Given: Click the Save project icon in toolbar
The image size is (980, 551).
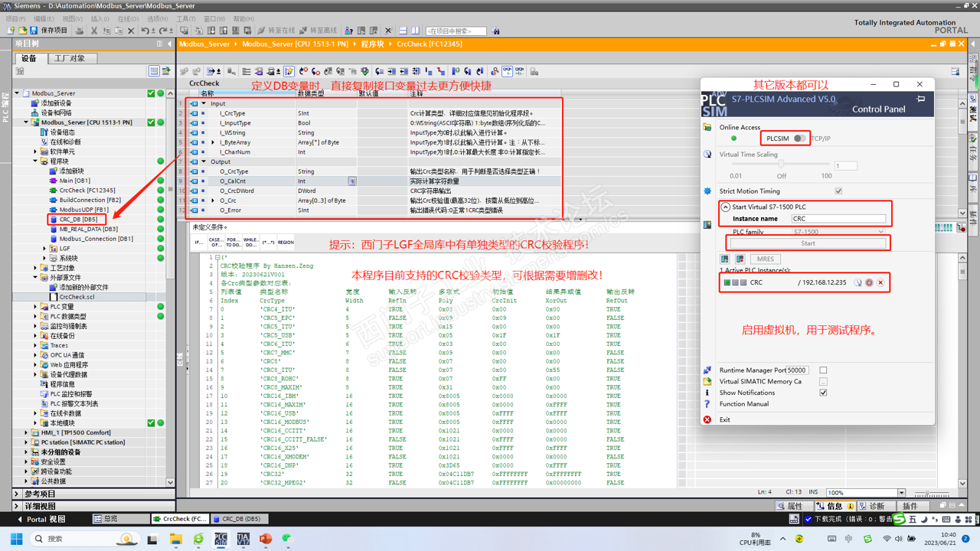Looking at the screenshot, I should (x=34, y=31).
